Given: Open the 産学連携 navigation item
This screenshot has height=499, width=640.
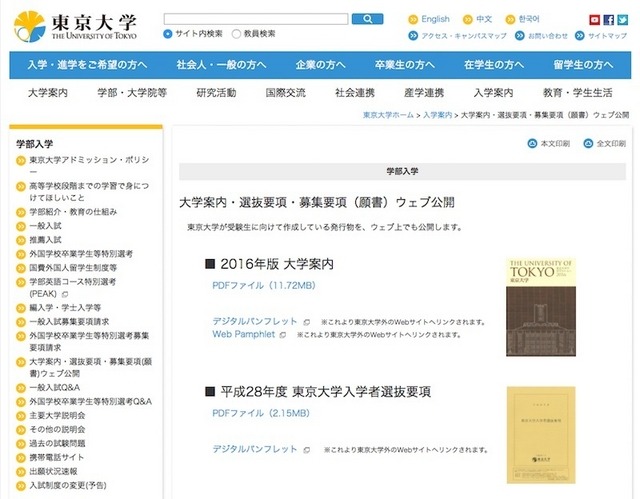Looking at the screenshot, I should pos(424,93).
